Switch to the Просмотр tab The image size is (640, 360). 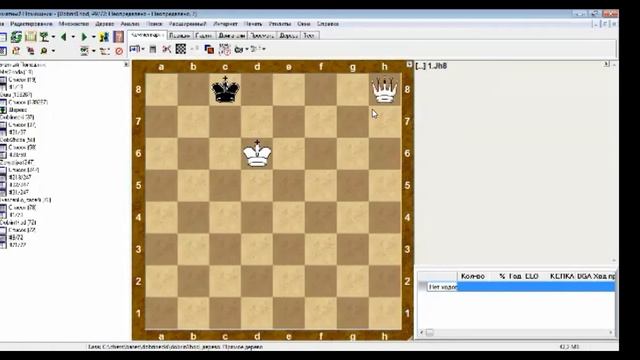pyautogui.click(x=262, y=36)
